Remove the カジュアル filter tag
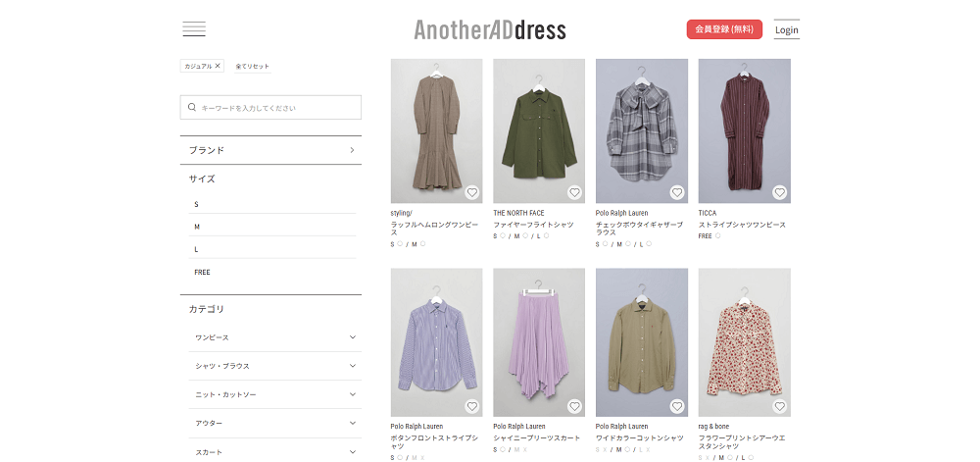The image size is (980, 462). pos(218,66)
